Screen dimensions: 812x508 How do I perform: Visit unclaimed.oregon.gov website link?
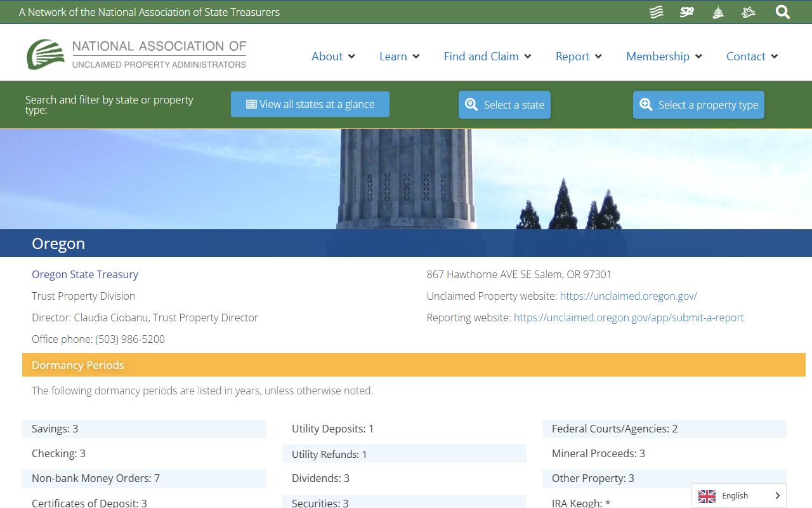[629, 296]
